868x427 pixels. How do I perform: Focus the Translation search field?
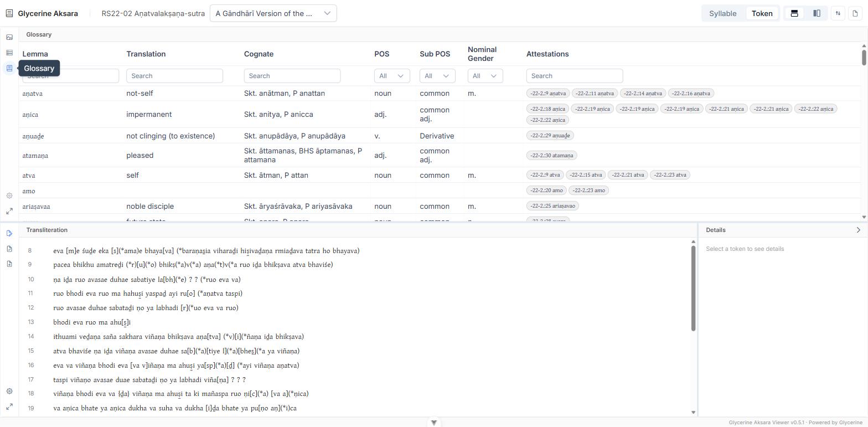(x=174, y=76)
